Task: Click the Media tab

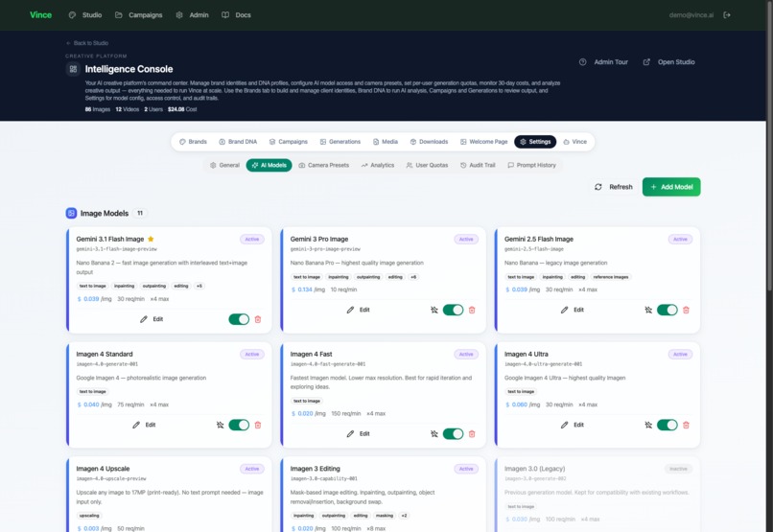Action: pyautogui.click(x=385, y=141)
